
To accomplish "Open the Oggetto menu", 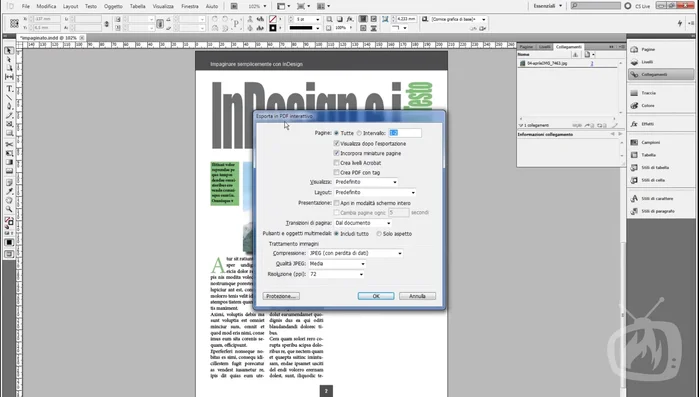I will pos(113,6).
